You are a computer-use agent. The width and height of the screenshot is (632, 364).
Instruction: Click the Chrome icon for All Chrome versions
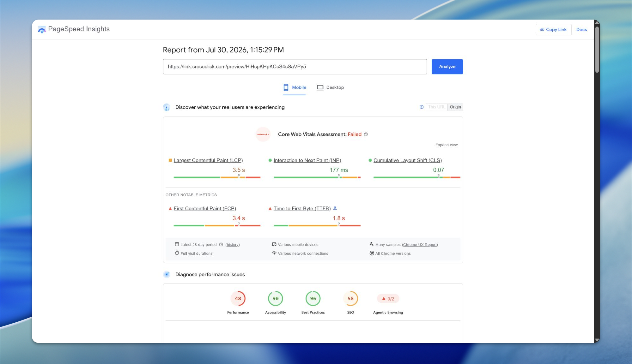(x=372, y=253)
